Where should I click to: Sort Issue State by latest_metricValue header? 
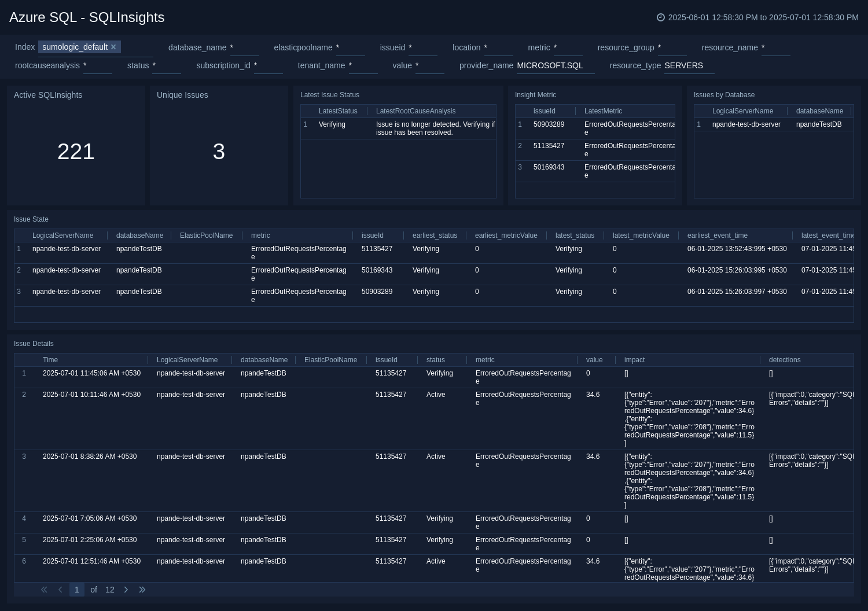tap(641, 235)
